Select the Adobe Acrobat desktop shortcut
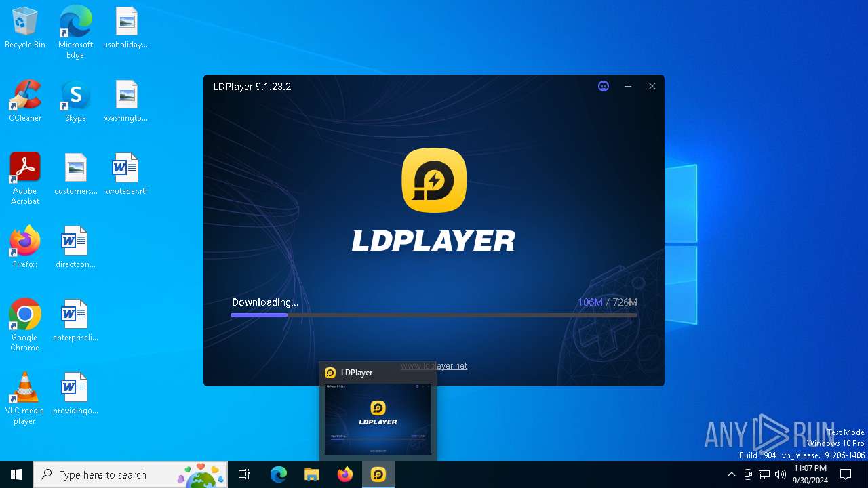The width and height of the screenshot is (868, 488). click(x=25, y=179)
